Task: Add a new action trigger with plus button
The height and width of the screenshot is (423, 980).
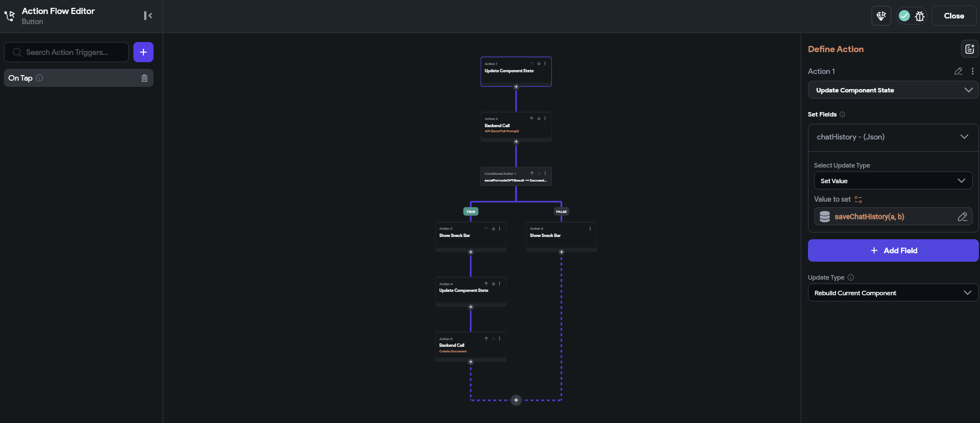Action: click(x=143, y=52)
